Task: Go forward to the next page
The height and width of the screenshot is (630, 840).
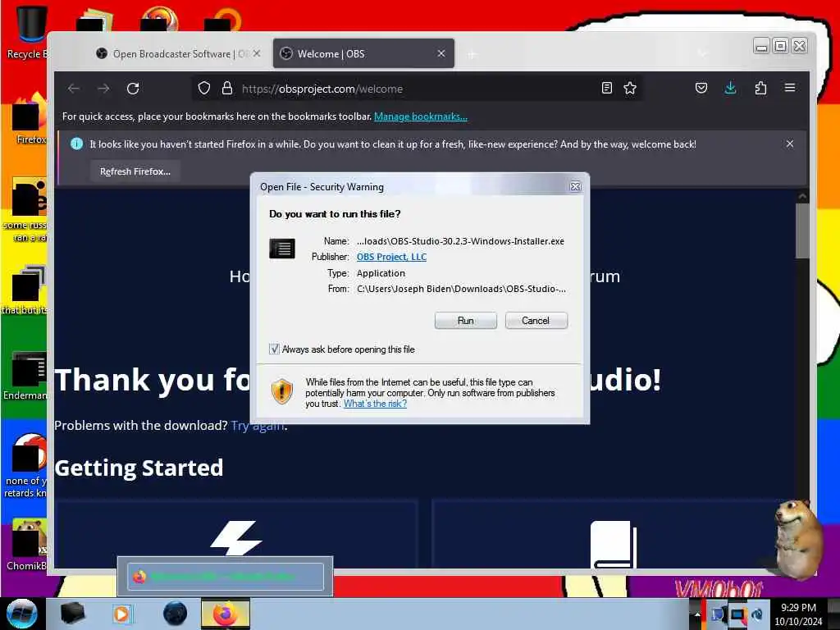Action: pos(103,89)
